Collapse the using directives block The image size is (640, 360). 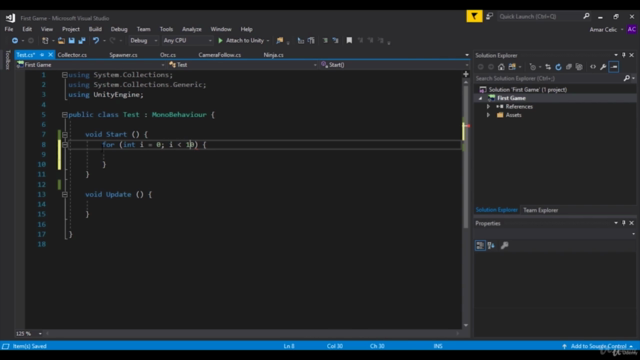[x=64, y=75]
